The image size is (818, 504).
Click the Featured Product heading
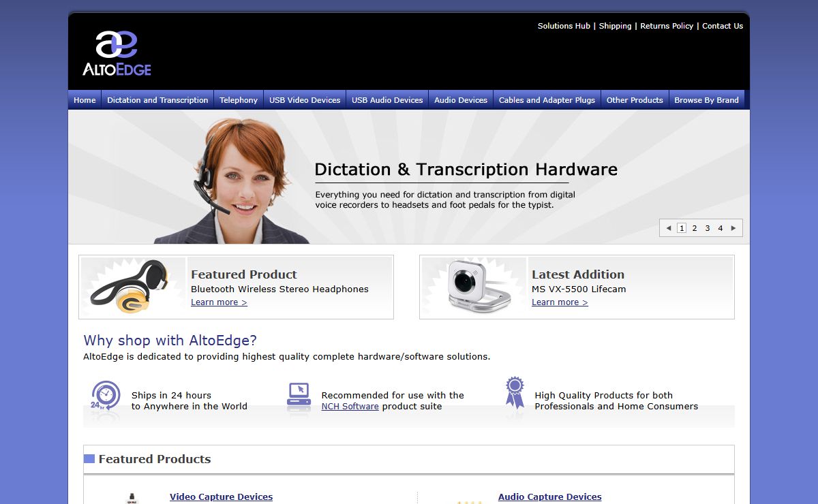coord(244,274)
